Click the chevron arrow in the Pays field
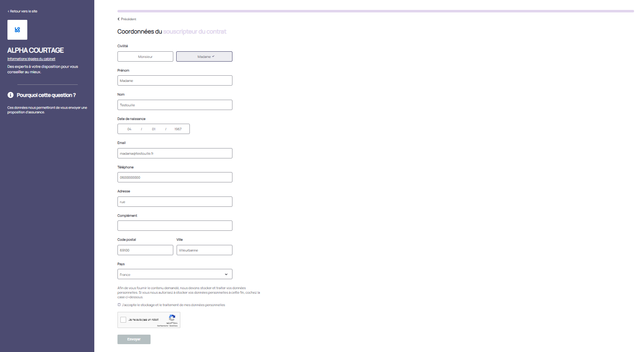This screenshot has width=644, height=352. pyautogui.click(x=226, y=274)
